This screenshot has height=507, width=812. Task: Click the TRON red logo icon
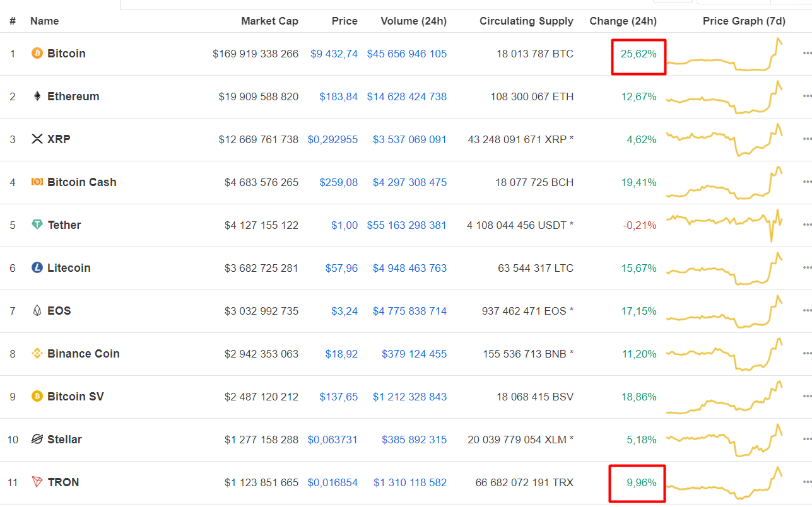(x=37, y=482)
